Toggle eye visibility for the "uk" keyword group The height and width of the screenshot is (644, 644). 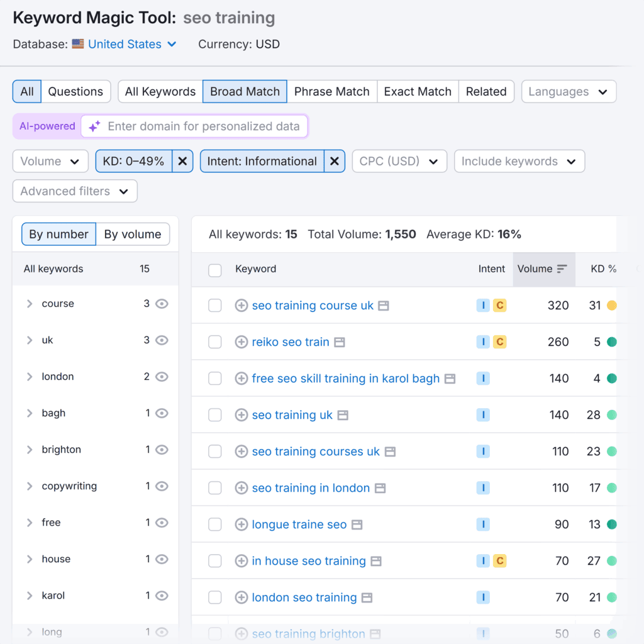tap(162, 340)
